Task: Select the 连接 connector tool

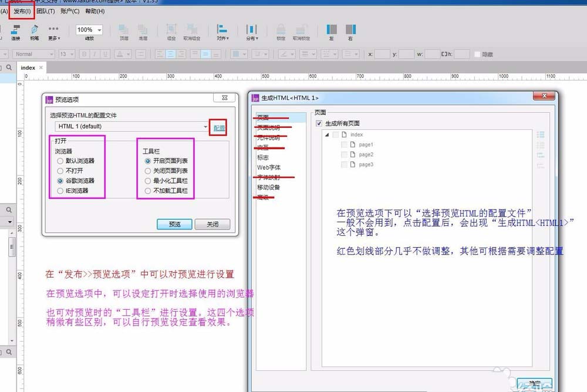Action: [x=16, y=32]
